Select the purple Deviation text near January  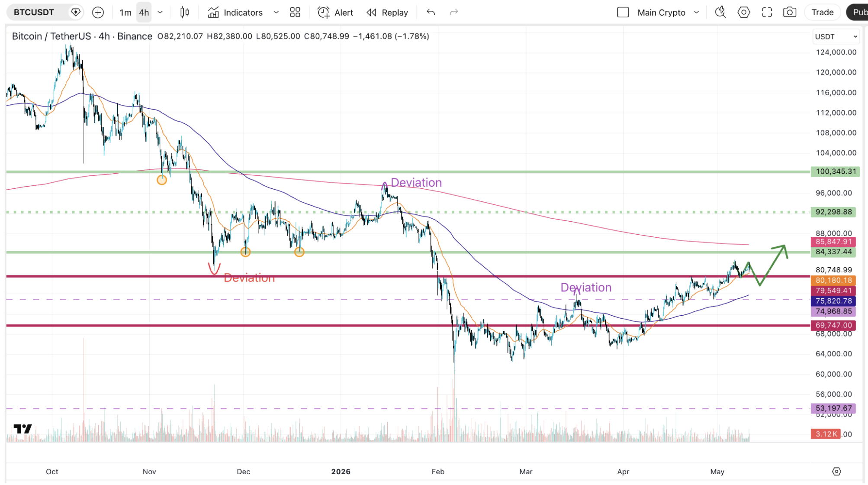pos(416,183)
